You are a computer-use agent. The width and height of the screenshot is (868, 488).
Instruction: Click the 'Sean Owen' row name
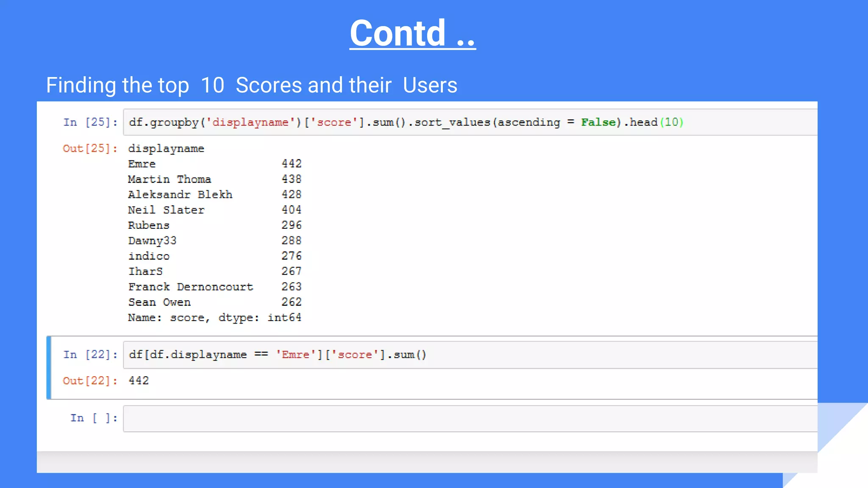click(x=159, y=302)
